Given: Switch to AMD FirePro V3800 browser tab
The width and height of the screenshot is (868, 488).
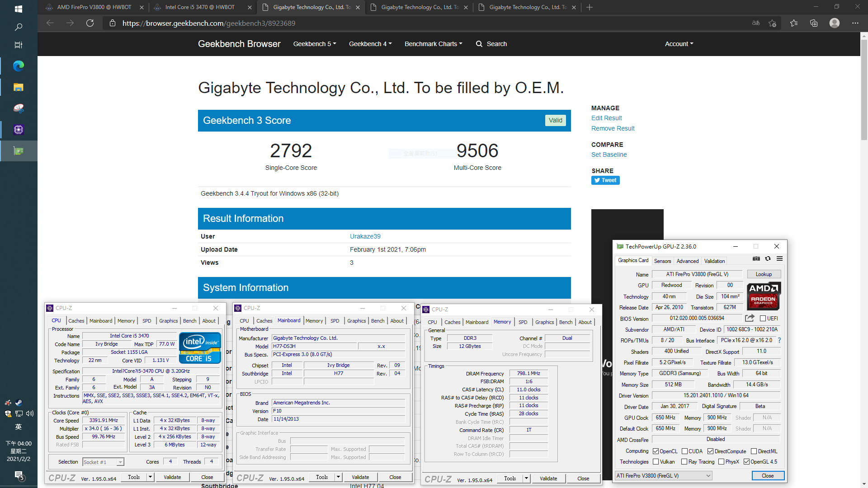Looking at the screenshot, I should tap(94, 7).
